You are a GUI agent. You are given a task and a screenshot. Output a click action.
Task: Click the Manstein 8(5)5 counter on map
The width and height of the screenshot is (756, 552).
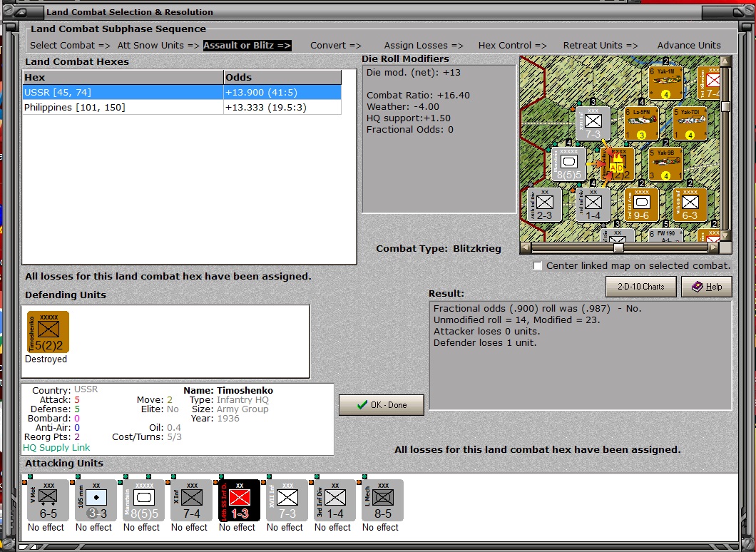tap(569, 164)
